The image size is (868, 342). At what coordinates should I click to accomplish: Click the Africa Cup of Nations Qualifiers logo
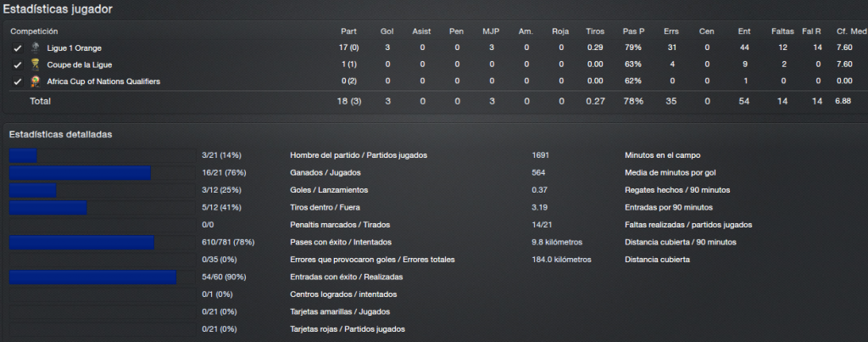pos(35,81)
